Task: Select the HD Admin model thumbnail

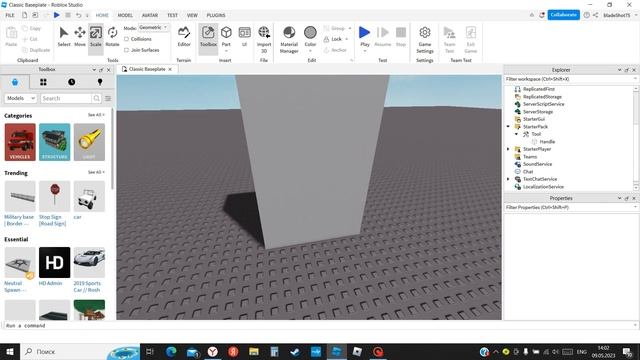Action: tap(55, 262)
